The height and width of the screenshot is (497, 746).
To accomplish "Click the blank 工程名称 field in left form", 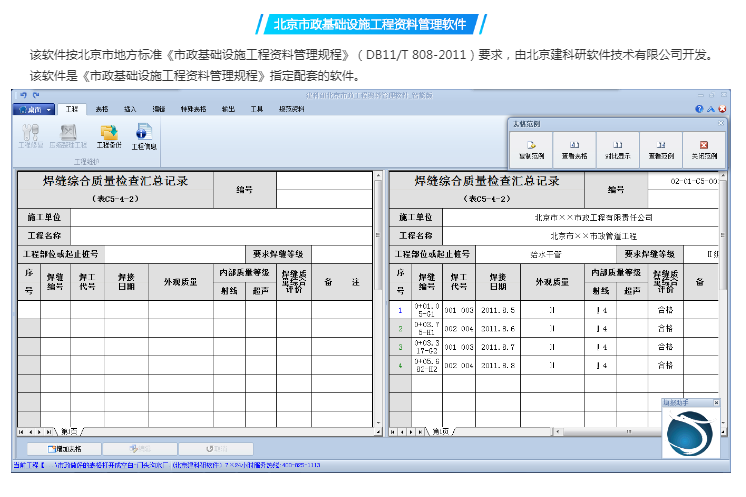I will pos(221,236).
